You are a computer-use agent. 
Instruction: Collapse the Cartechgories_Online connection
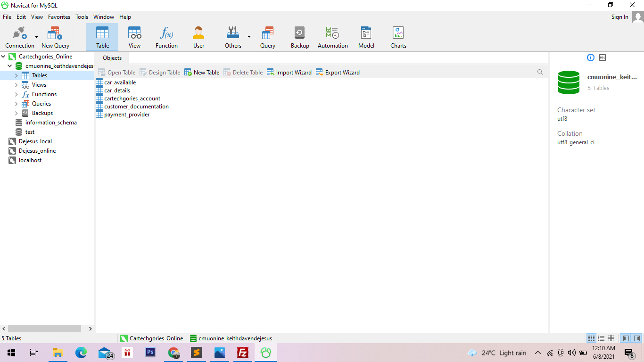[3, 57]
